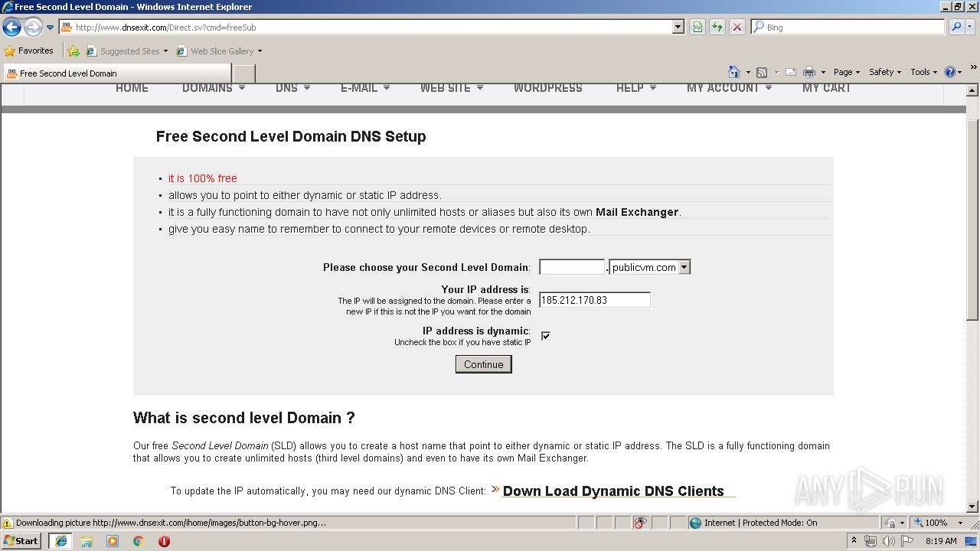Click the Stop loading icon
The image size is (980, 551).
point(737,27)
